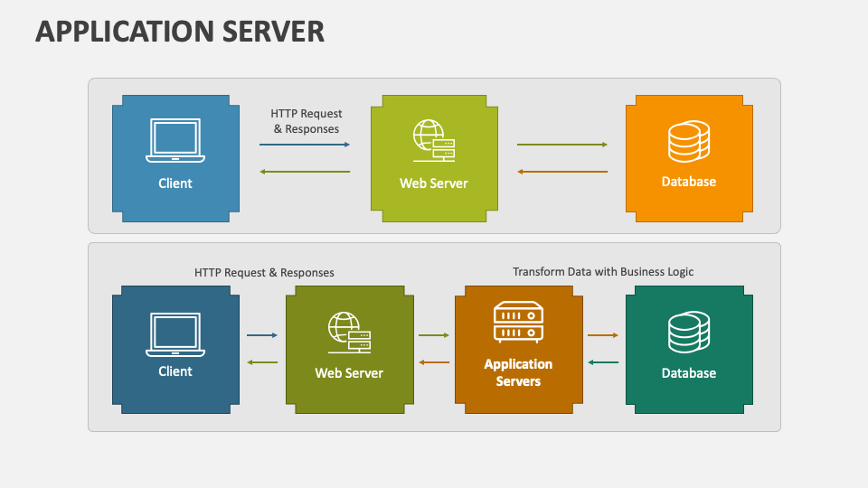
Task: Click the 'Database' label in the teal box
Action: click(x=689, y=373)
